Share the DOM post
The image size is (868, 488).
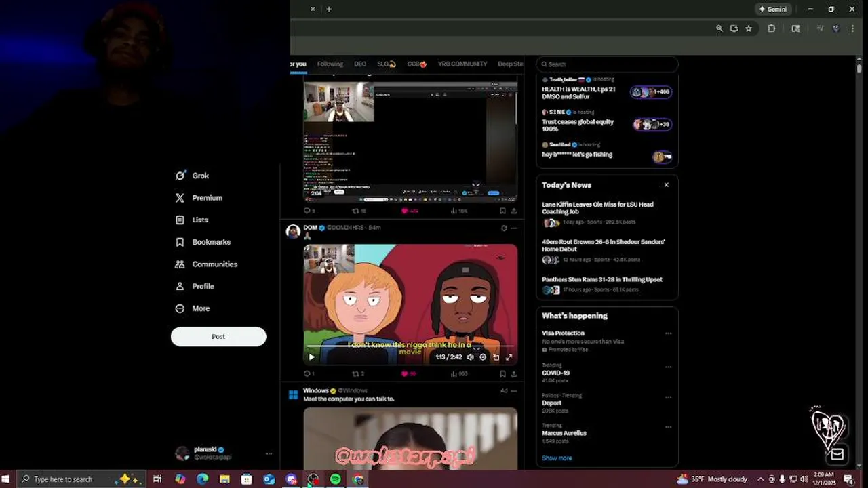[514, 373]
